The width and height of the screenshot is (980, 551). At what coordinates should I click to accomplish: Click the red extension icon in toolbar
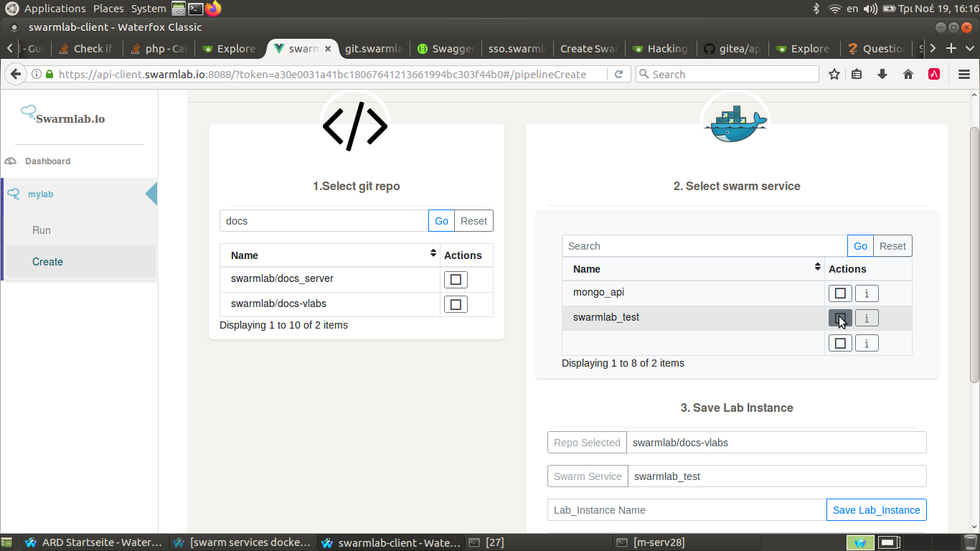point(934,74)
